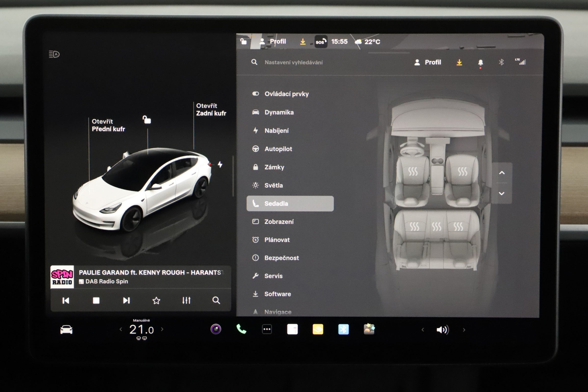The height and width of the screenshot is (392, 588).
Task: Add Spin Radio station to favorites
Action: (156, 300)
